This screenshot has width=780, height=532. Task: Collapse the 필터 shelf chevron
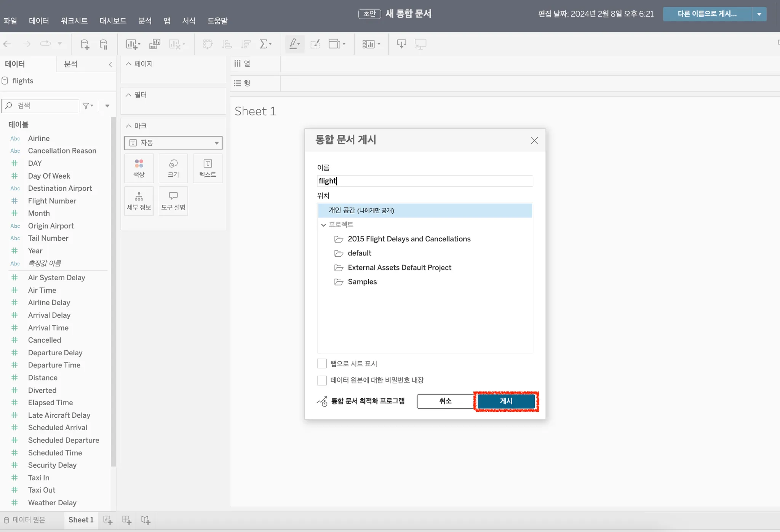coord(129,95)
